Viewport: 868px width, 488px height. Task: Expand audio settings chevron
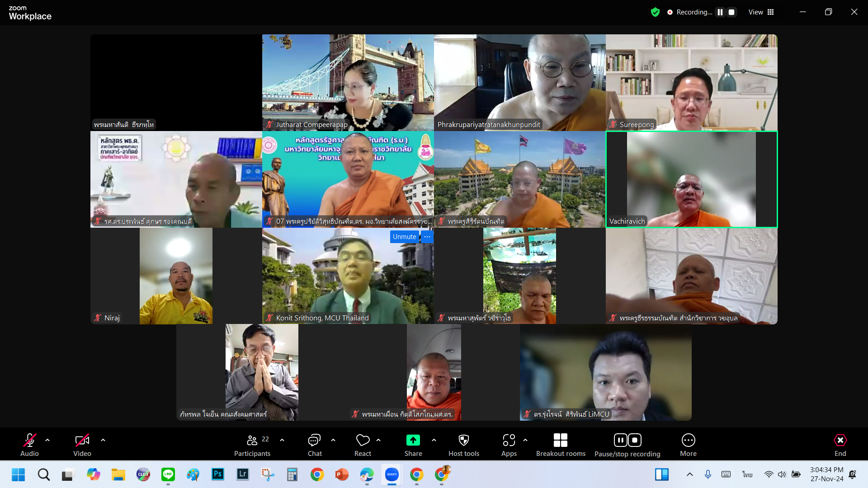(x=47, y=440)
